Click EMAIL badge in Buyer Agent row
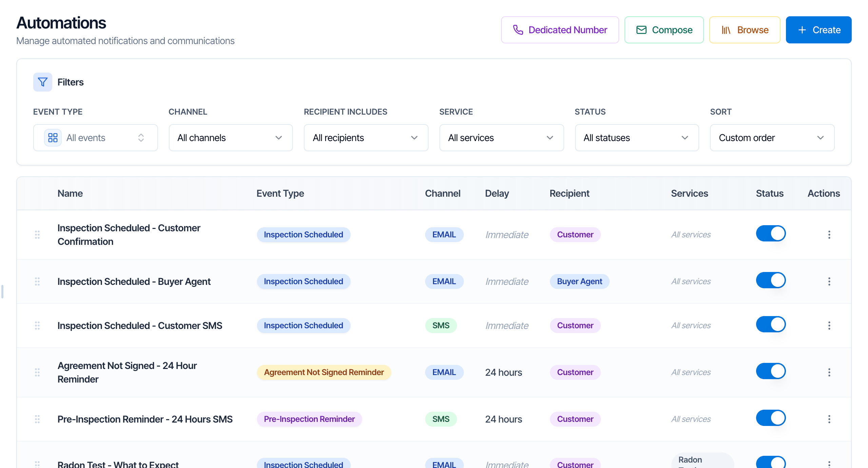This screenshot has height=468, width=868. (x=444, y=281)
